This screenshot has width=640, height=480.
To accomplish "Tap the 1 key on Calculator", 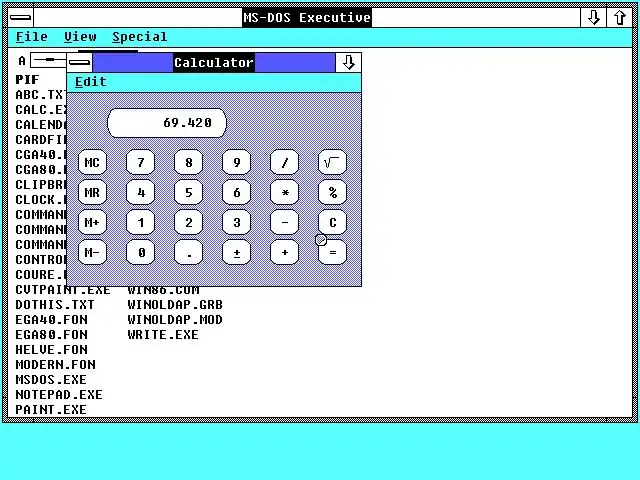I will (x=140, y=222).
